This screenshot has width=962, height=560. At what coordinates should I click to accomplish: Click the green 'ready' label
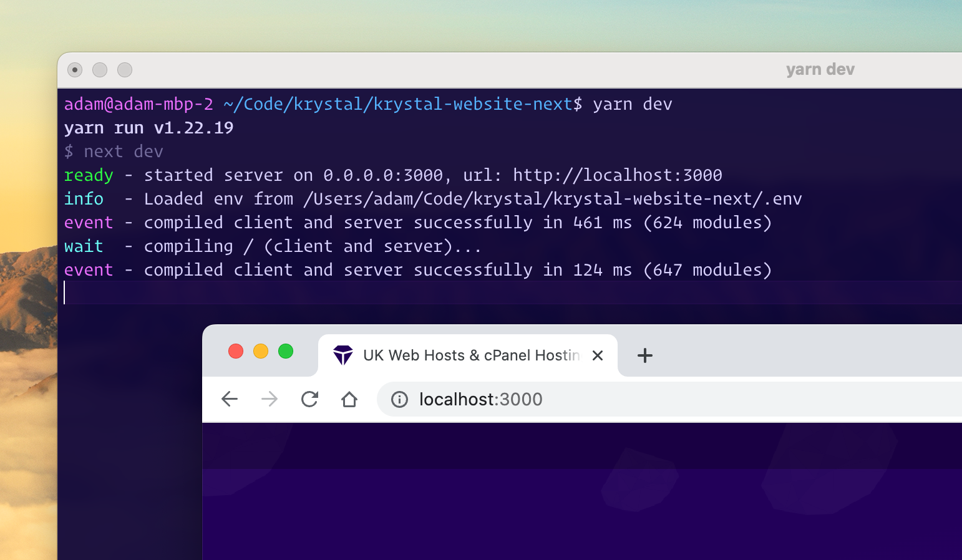tap(89, 175)
